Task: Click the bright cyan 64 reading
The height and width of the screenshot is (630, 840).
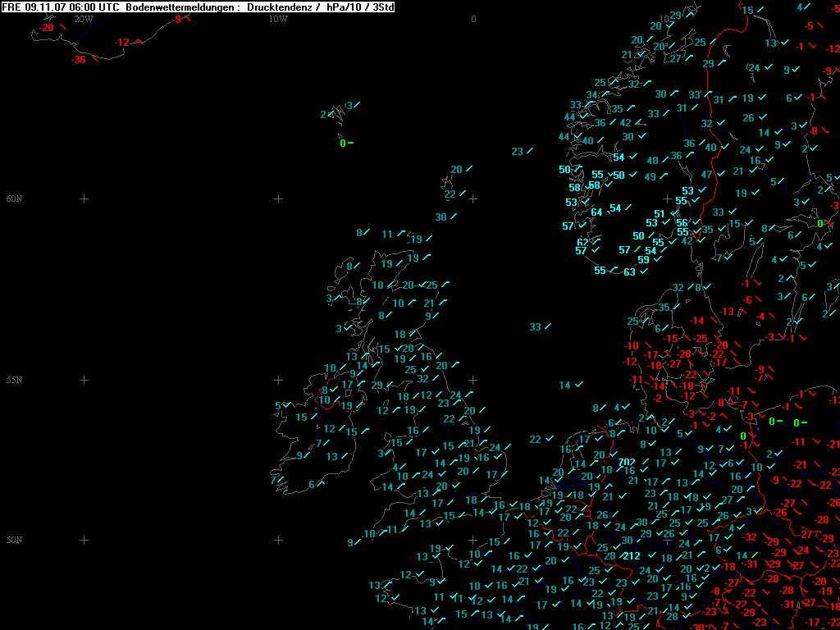Action: click(x=596, y=212)
